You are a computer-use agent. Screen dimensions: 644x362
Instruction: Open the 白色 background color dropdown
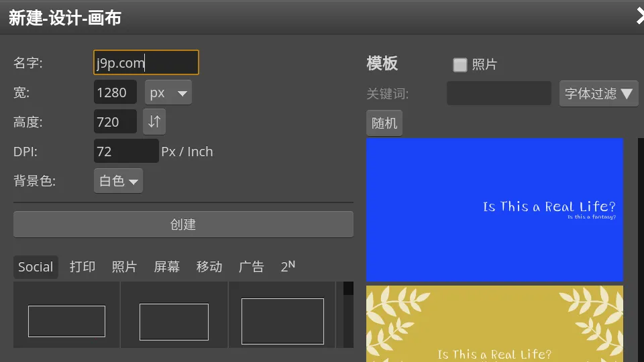(118, 180)
